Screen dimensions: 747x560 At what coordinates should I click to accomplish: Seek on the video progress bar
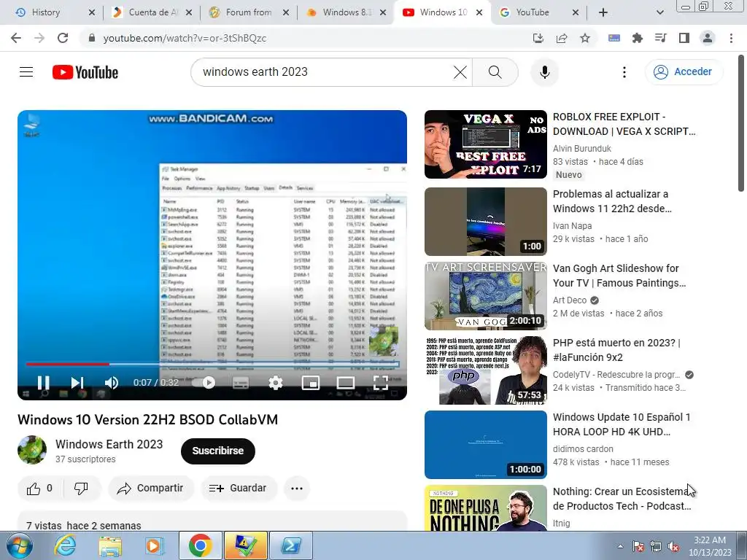pos(212,365)
